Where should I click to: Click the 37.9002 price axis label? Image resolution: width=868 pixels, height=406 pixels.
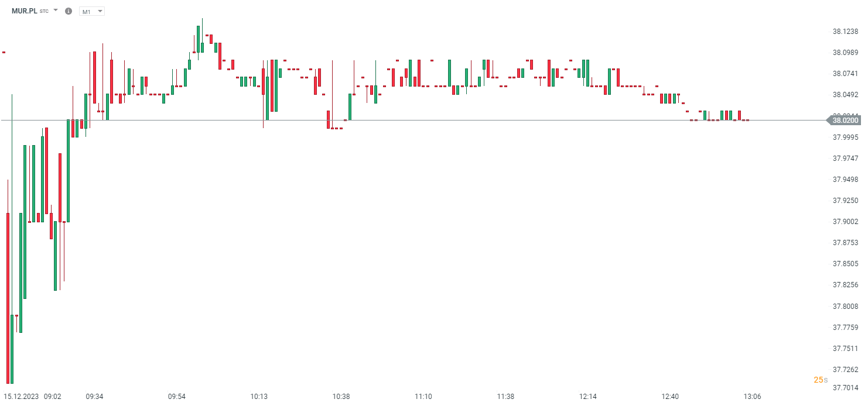[x=845, y=222]
